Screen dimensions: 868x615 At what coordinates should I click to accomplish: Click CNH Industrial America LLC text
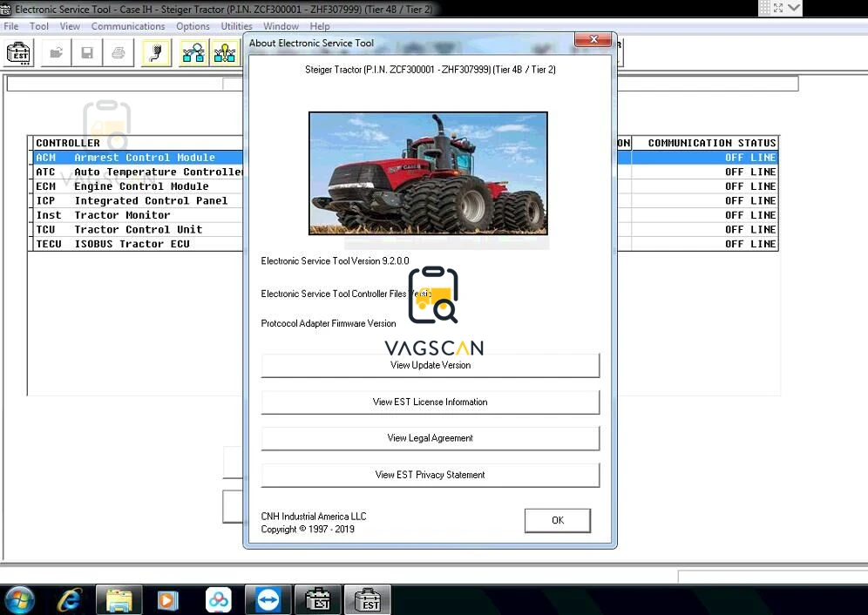point(314,516)
